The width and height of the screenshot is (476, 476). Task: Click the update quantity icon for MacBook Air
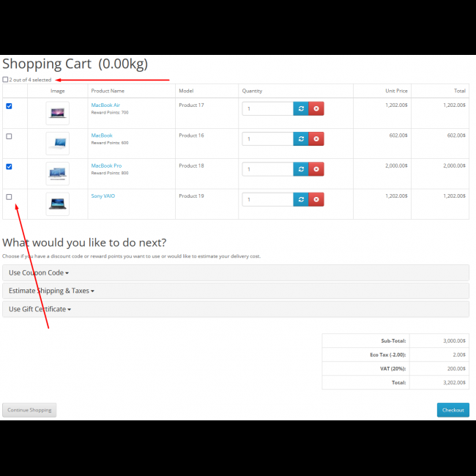[x=301, y=108]
